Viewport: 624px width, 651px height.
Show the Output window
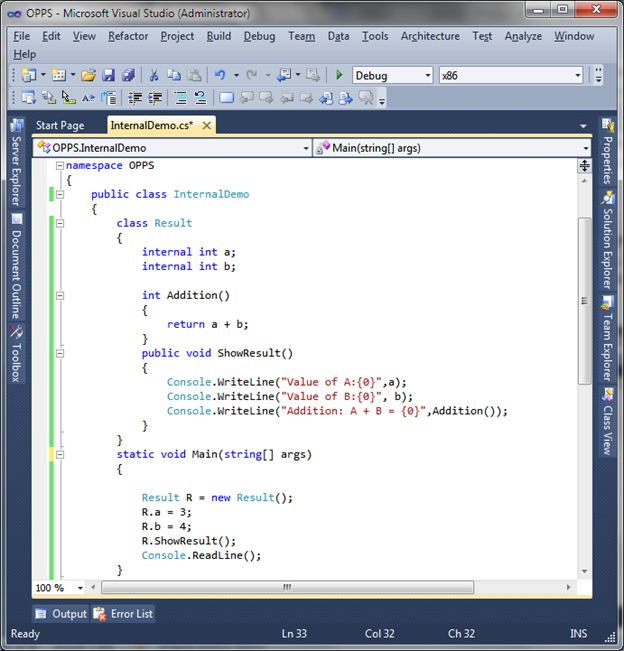coord(61,614)
